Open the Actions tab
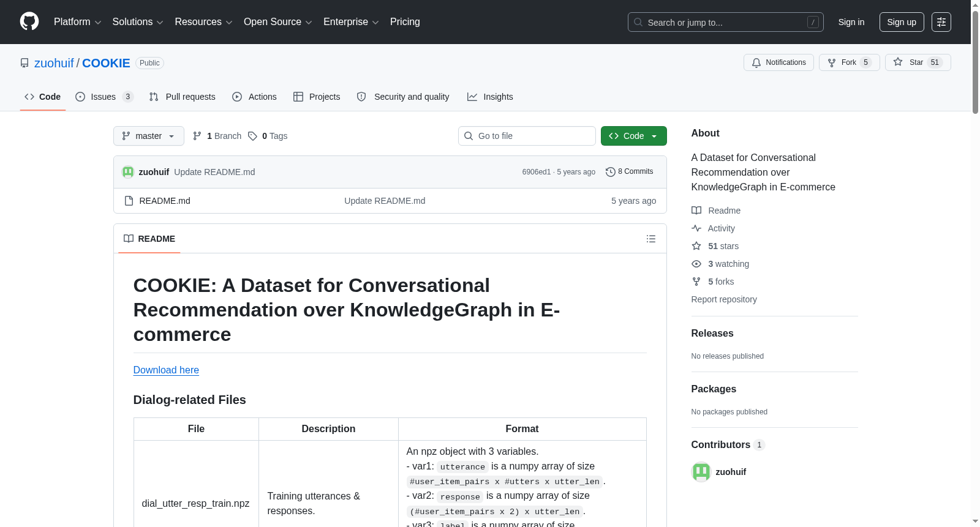Viewport: 980px width, 527px height. pos(254,97)
